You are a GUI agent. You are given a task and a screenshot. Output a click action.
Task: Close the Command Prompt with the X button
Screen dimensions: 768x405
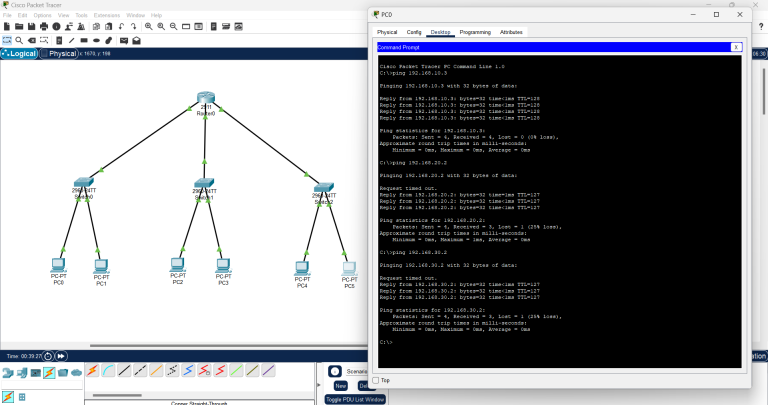pyautogui.click(x=736, y=47)
